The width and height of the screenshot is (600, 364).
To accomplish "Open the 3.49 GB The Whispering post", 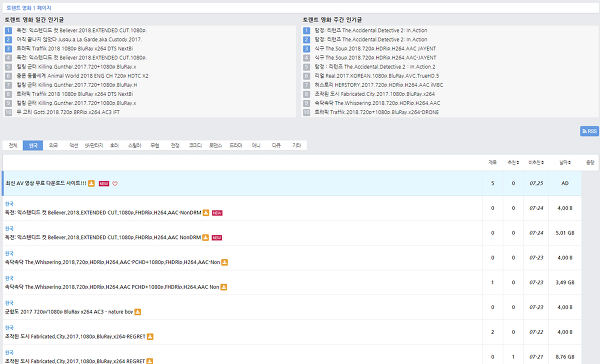I will point(112,287).
